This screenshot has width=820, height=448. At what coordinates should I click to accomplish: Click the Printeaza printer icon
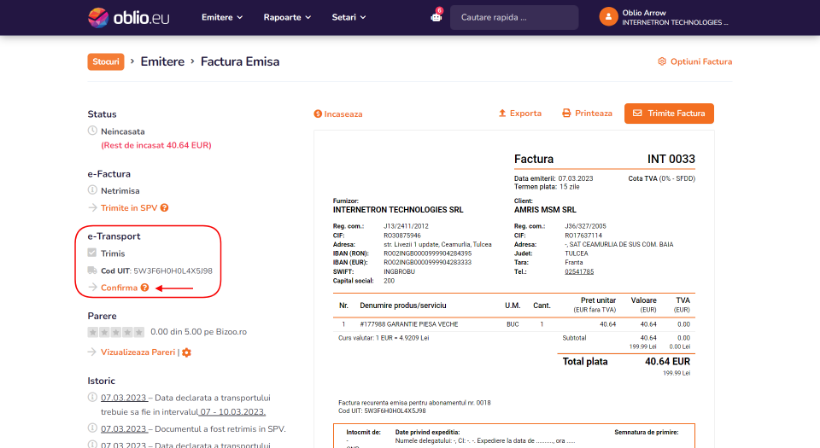(566, 113)
